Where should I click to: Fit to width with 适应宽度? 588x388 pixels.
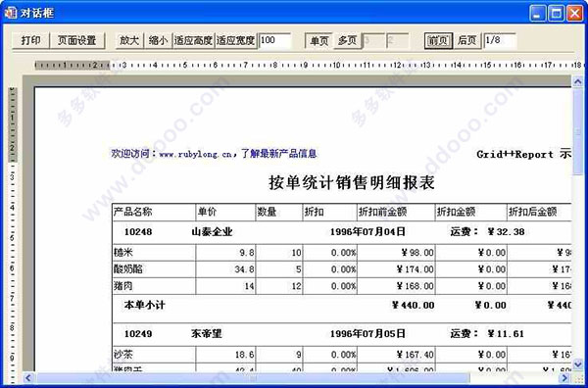click(236, 40)
